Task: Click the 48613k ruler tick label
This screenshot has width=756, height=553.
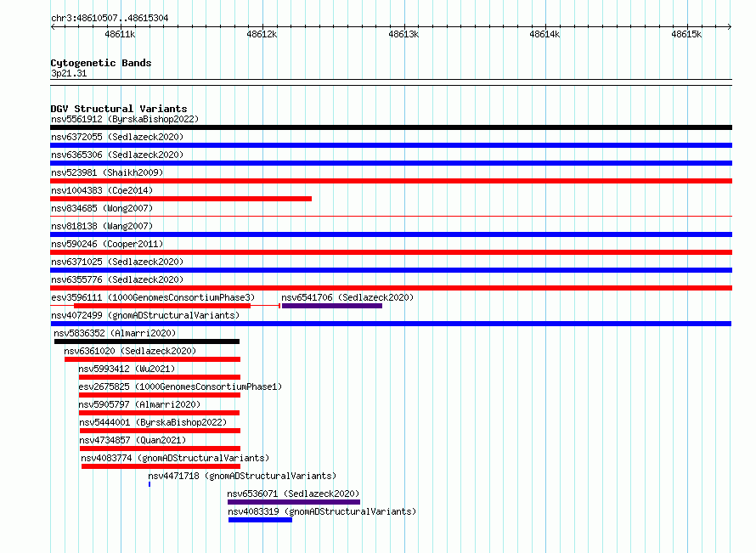Action: (x=403, y=34)
